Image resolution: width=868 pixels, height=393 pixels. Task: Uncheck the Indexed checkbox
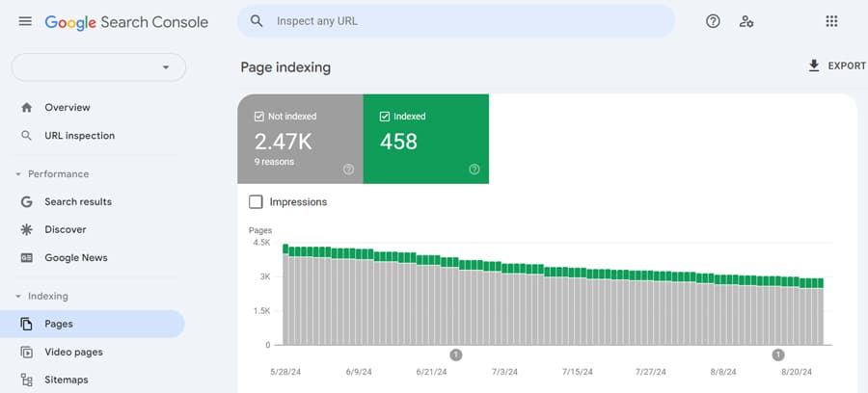point(384,117)
